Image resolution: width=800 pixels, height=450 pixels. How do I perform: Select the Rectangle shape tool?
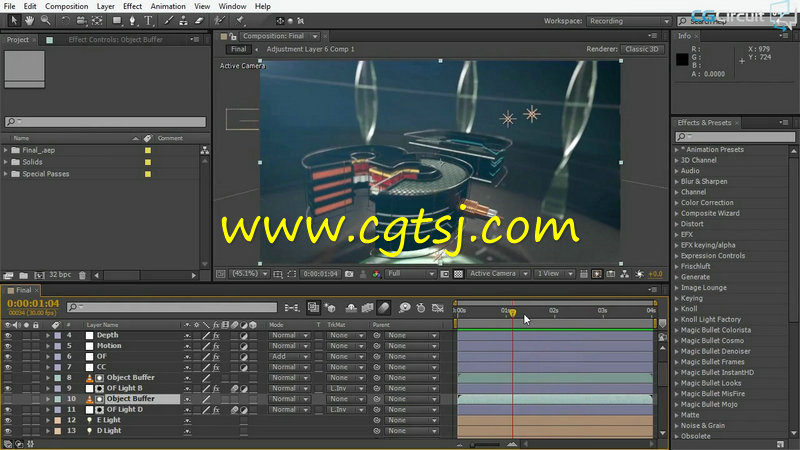pyautogui.click(x=117, y=21)
